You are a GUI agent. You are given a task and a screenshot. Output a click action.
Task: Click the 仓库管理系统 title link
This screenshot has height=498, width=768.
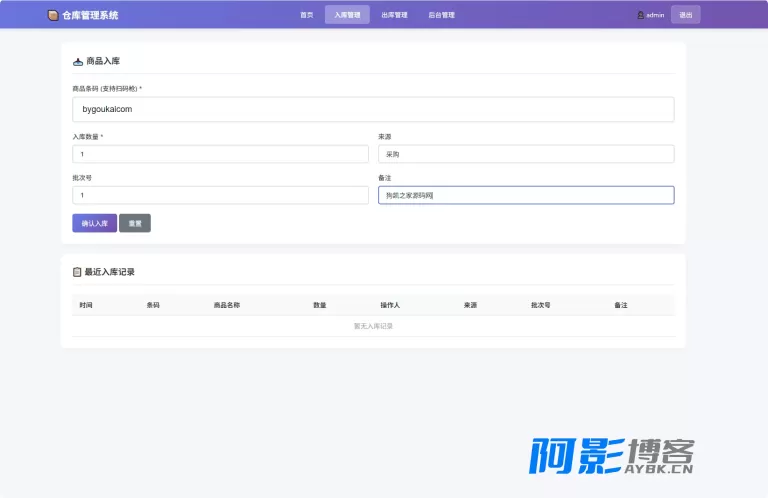90,15
